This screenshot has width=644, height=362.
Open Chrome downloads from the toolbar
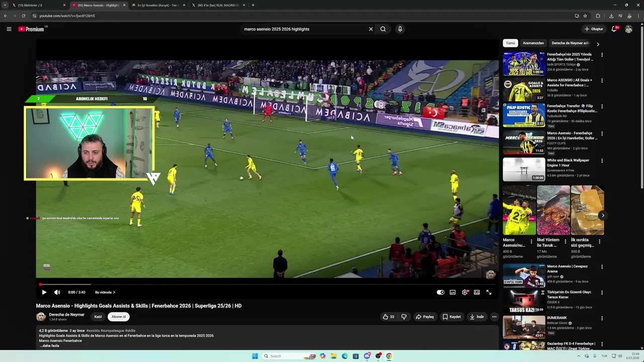(x=611, y=16)
